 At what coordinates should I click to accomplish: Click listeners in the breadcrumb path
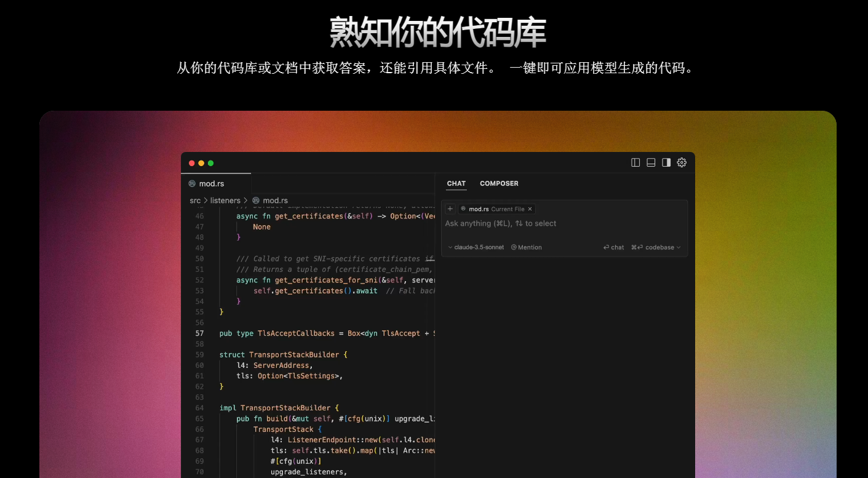pos(225,200)
